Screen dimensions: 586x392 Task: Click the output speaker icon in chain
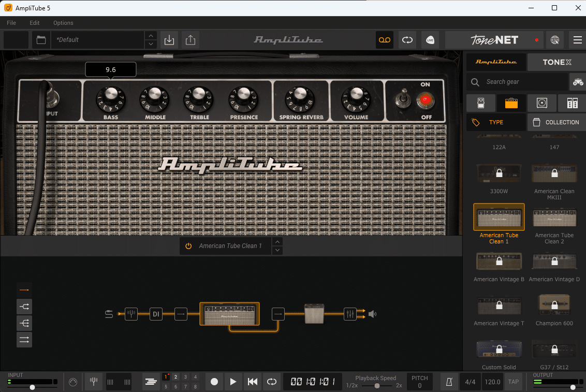[x=372, y=314]
